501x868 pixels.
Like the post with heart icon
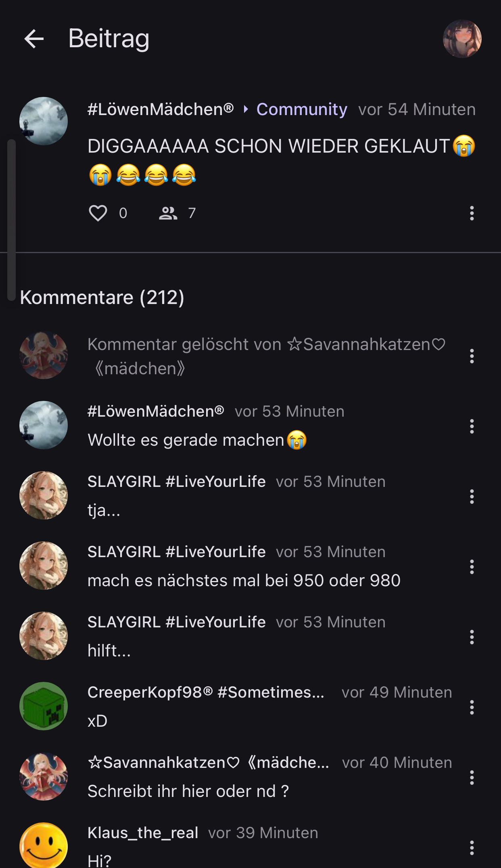tap(98, 213)
